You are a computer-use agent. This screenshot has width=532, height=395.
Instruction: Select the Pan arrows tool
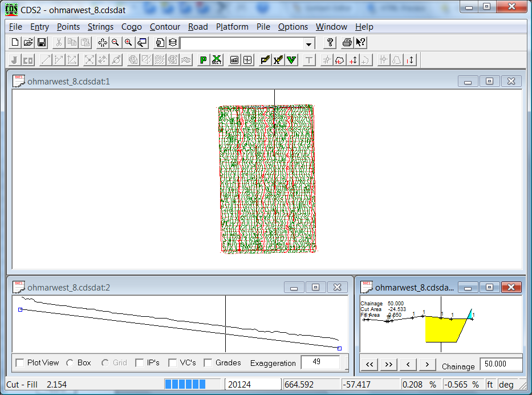(x=103, y=43)
